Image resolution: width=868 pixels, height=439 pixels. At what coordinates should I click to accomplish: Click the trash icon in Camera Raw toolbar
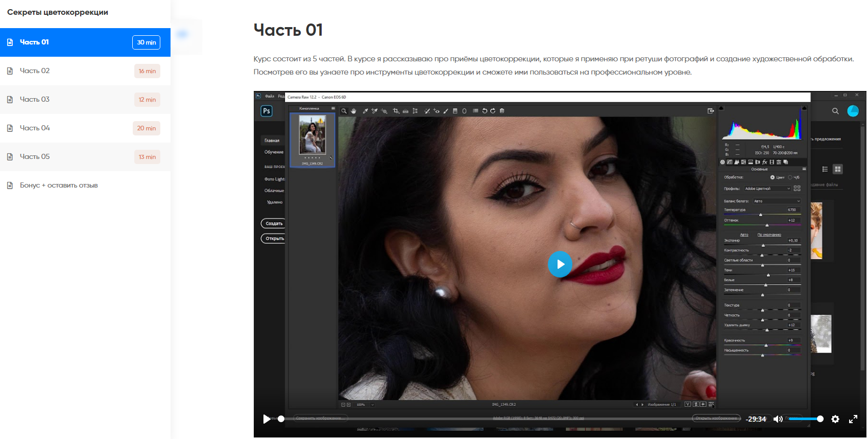(x=502, y=111)
